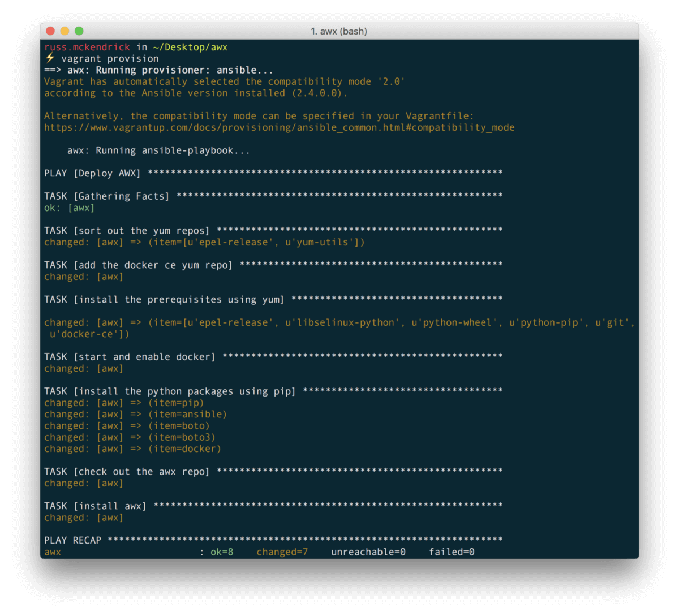
Task: Click the '(item=ansible)' changed line
Action: (136, 415)
